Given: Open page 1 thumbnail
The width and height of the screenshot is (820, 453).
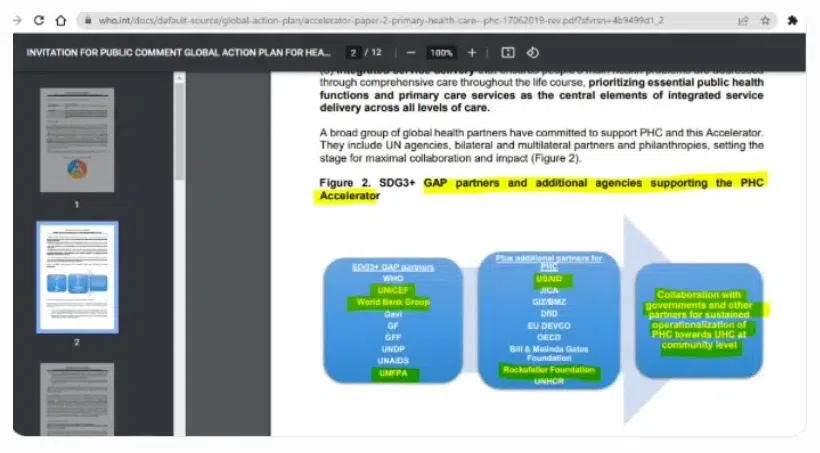Looking at the screenshot, I should coord(77,140).
